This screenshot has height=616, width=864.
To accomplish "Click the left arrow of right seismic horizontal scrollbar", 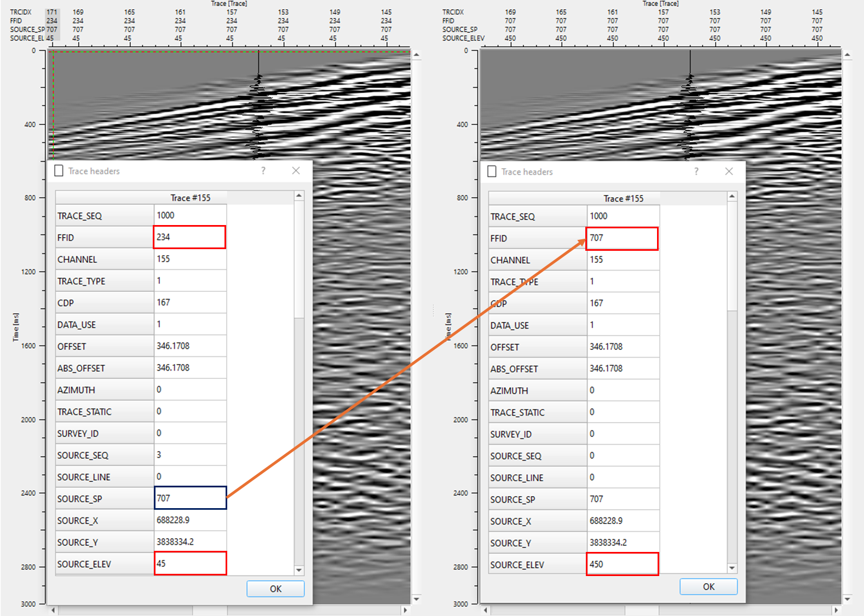I will pos(486,610).
